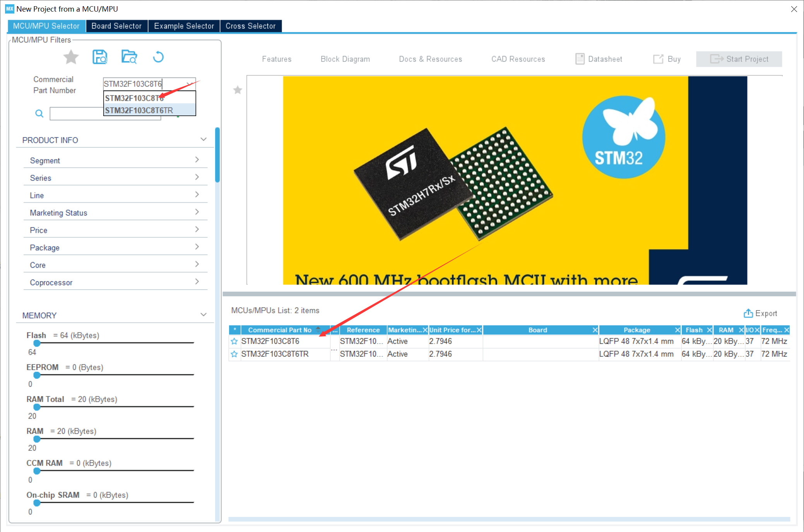This screenshot has height=532, width=804.
Task: Open the Datasheet document icon
Action: (580, 59)
